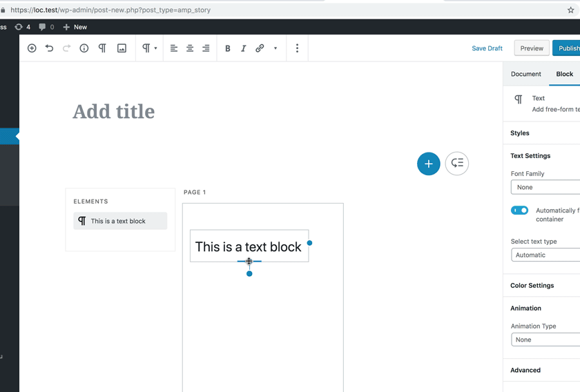Toggle Automatically fit text to container
This screenshot has height=392, width=580.
coord(519,210)
